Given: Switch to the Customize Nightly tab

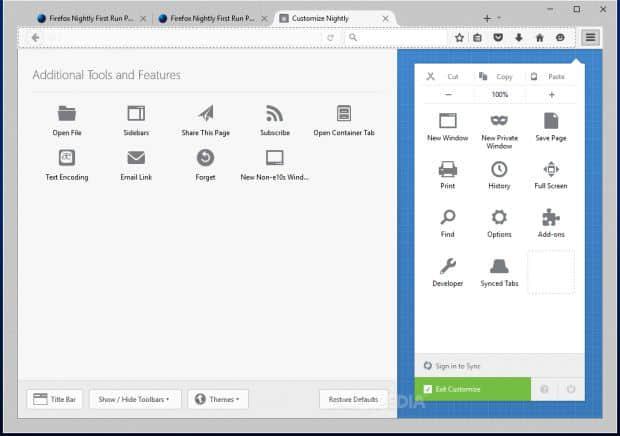Looking at the screenshot, I should 328,18.
